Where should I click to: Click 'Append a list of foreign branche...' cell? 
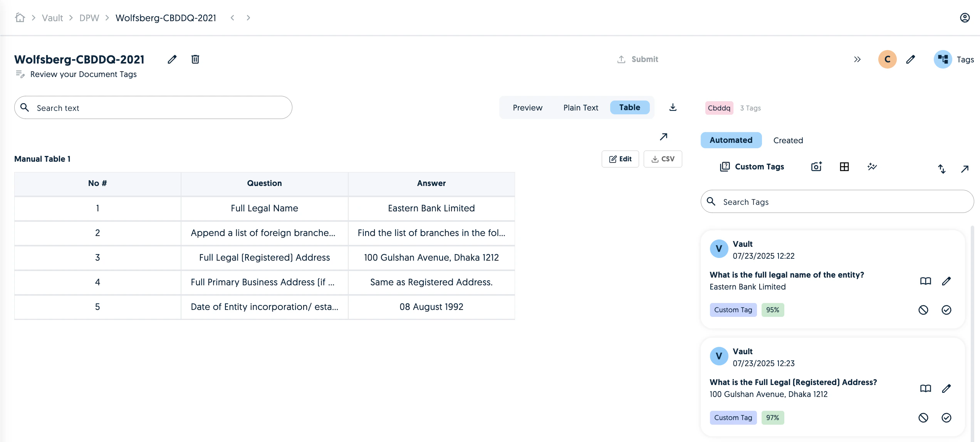[264, 233]
